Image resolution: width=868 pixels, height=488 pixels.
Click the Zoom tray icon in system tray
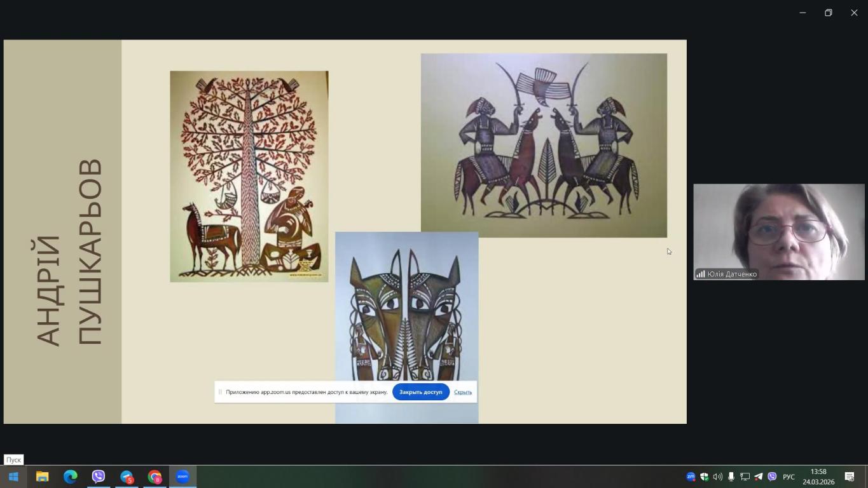coord(691,477)
